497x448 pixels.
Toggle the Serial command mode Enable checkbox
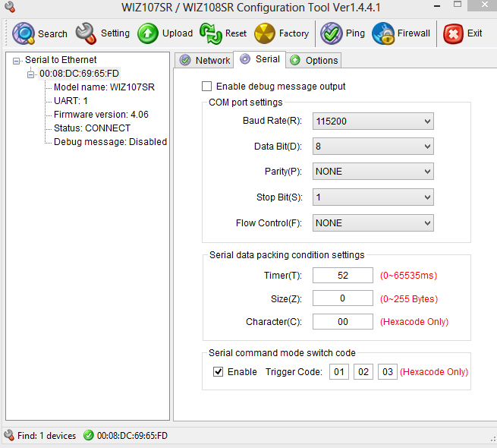[218, 371]
